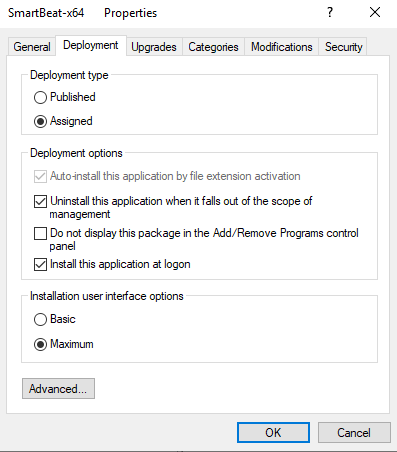Open the Security tab
This screenshot has height=452, width=397.
(344, 47)
